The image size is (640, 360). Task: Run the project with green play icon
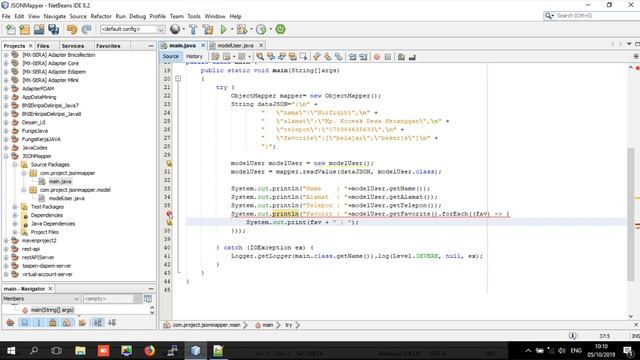coord(223,29)
